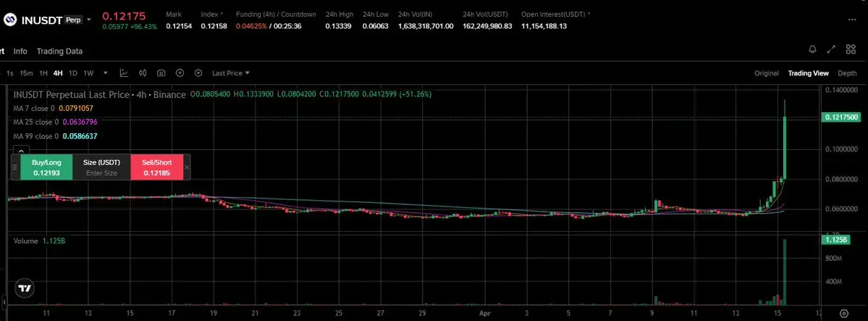Open the candlestick chart-style icon
868x321 pixels.
pos(143,72)
